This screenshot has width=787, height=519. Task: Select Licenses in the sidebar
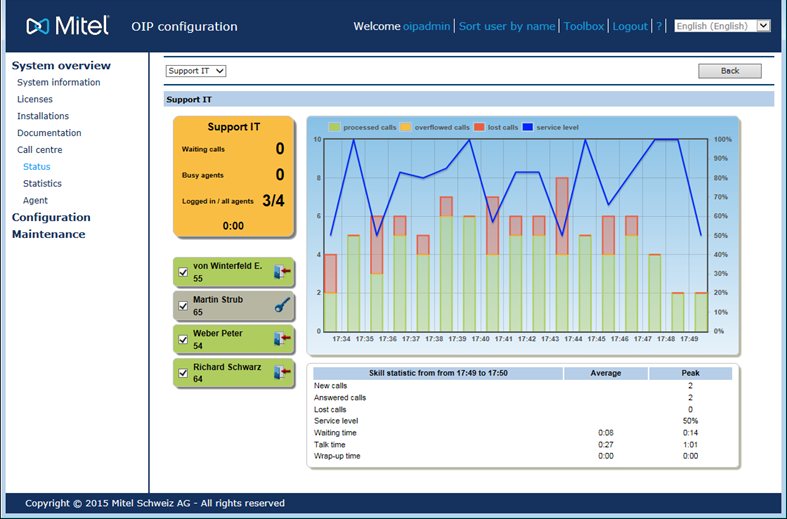[x=35, y=99]
